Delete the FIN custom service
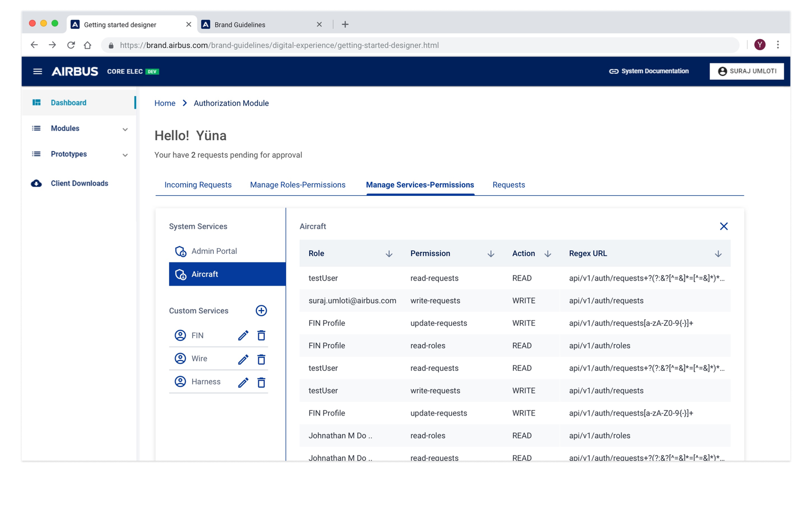This screenshot has width=812, height=514. (261, 335)
